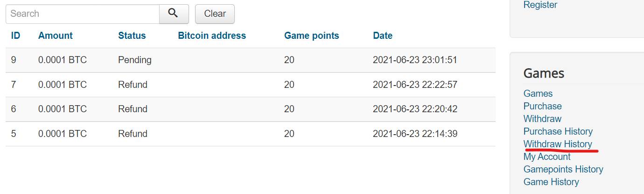Open the Register link
644x194 pixels.
[540, 5]
